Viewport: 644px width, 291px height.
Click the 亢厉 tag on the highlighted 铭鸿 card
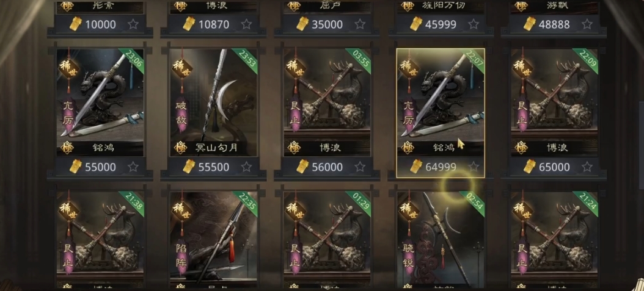(x=409, y=113)
